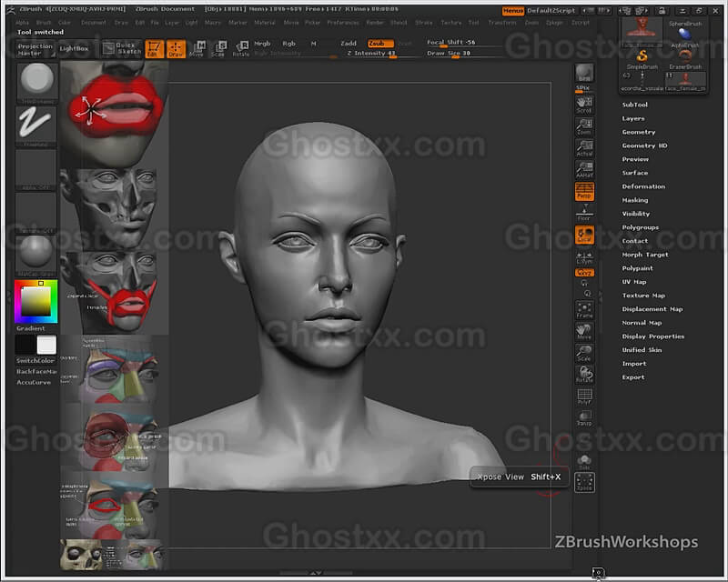The width and height of the screenshot is (728, 582).
Task: Open the Alpha menu
Action: click(22, 22)
